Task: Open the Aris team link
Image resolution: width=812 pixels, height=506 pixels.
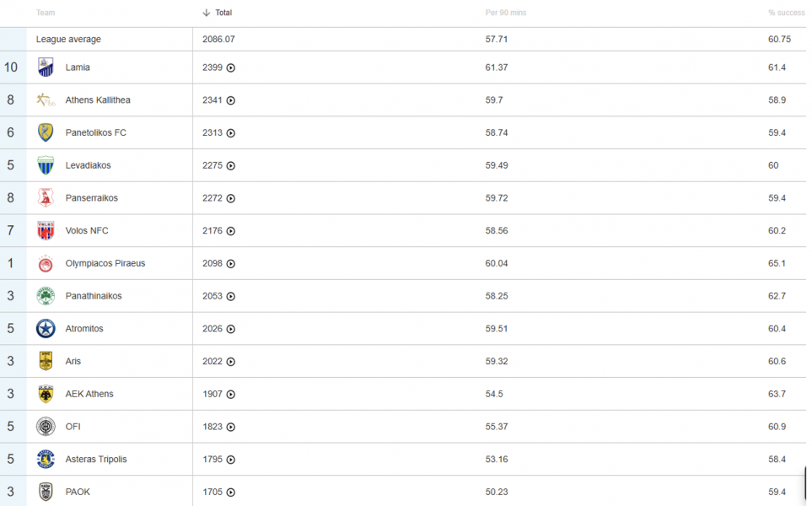Action: click(x=73, y=361)
